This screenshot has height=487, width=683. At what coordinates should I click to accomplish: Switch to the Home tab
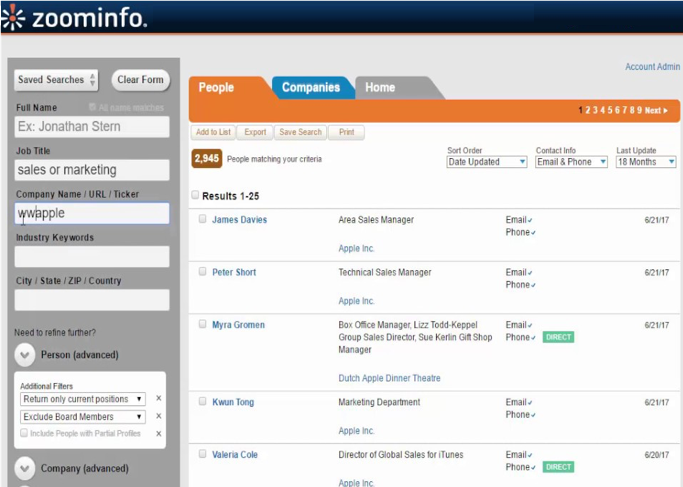[380, 88]
